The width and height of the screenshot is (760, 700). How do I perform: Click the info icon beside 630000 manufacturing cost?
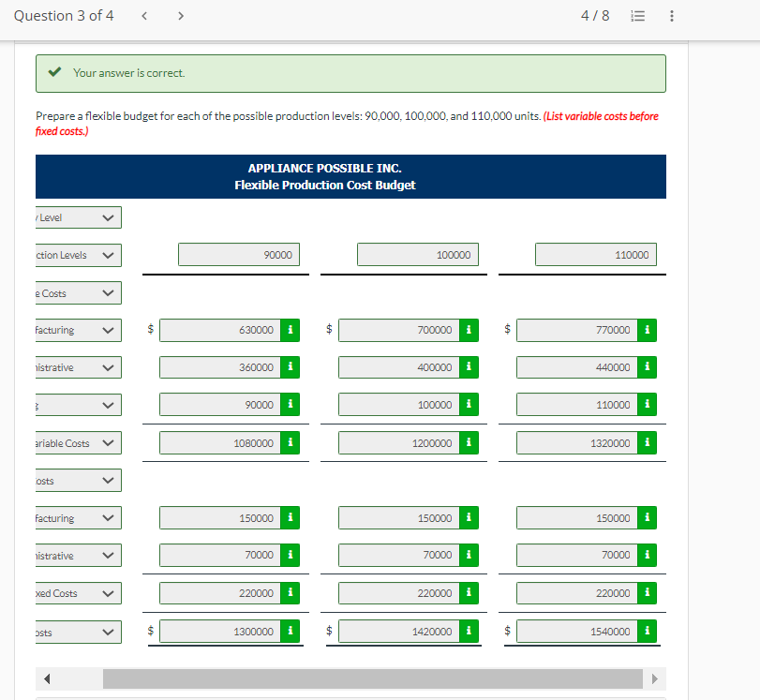click(x=290, y=330)
